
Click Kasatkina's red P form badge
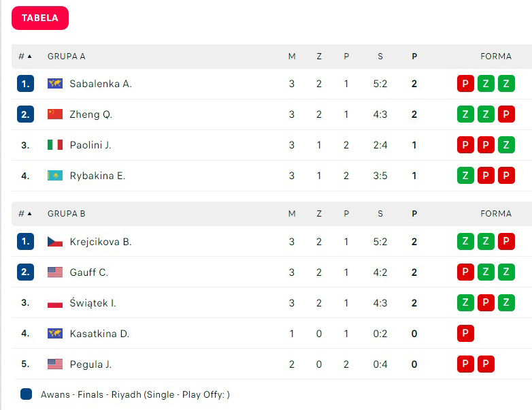pos(465,334)
